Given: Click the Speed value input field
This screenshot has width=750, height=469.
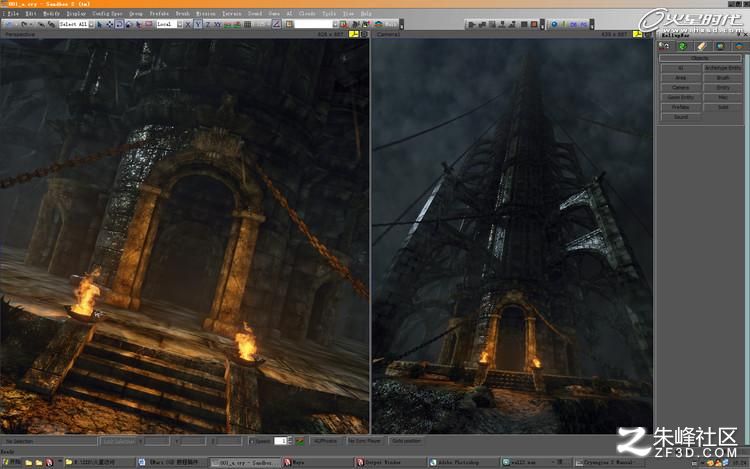Looking at the screenshot, I should 280,441.
